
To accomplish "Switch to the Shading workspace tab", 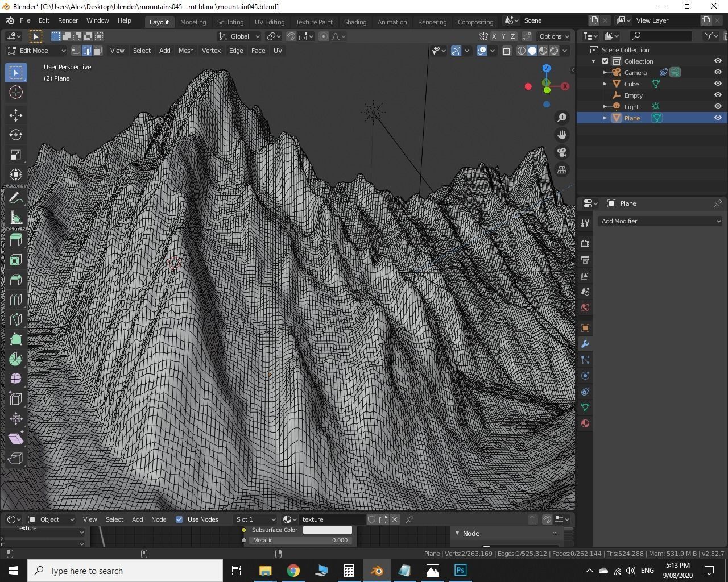I will coord(355,22).
